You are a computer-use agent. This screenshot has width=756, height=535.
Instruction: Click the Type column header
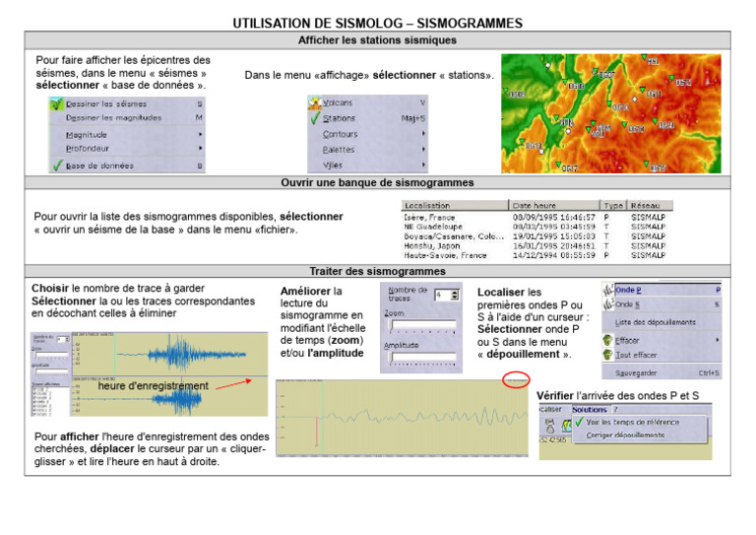(x=613, y=205)
